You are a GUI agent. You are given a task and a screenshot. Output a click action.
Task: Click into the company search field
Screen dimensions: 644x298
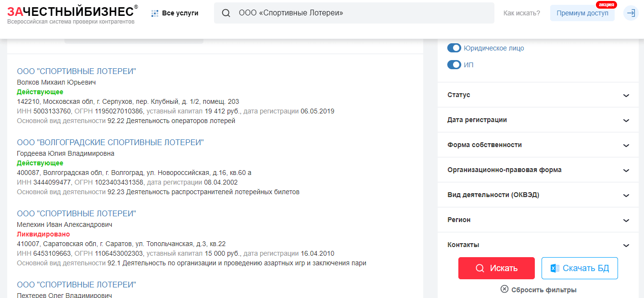[x=361, y=13]
